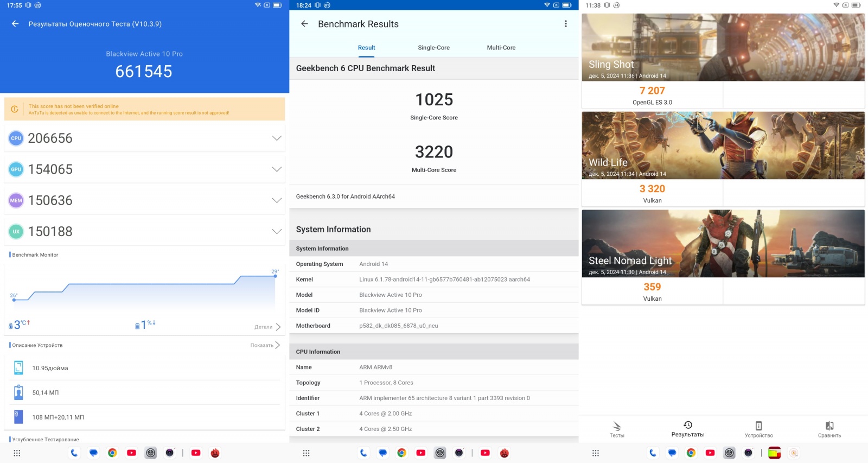Launch AnTuTu app icon in left dock
The height and width of the screenshot is (463, 868).
pos(215,453)
